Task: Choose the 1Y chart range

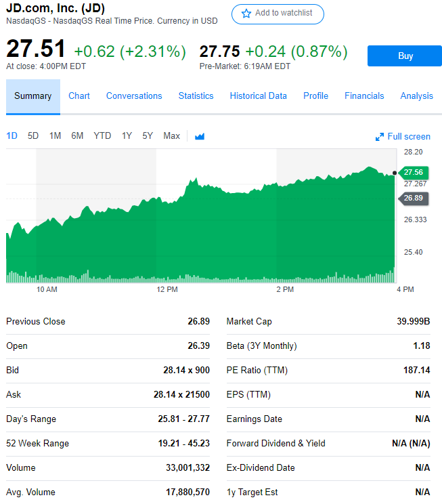Action: coord(127,136)
